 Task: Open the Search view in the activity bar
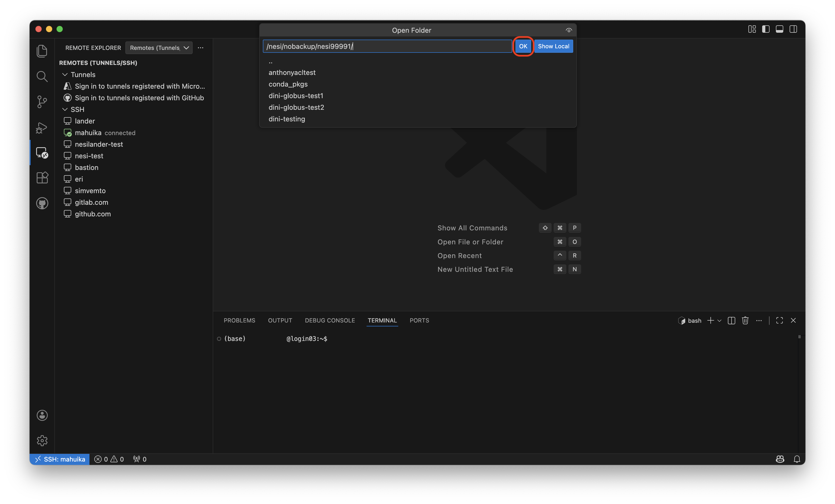(42, 76)
